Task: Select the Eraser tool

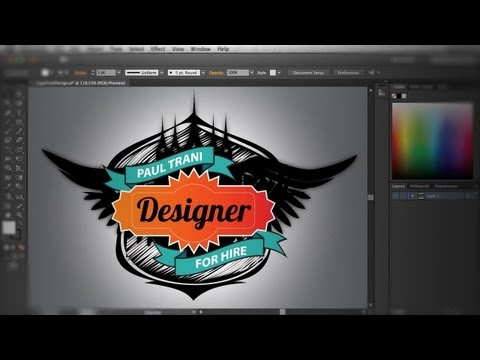Action: pyautogui.click(x=19, y=140)
